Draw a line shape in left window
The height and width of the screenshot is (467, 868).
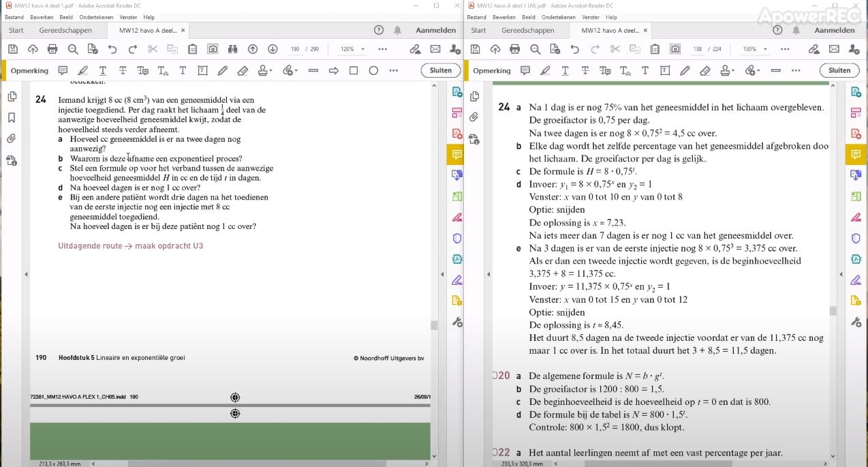coord(313,70)
